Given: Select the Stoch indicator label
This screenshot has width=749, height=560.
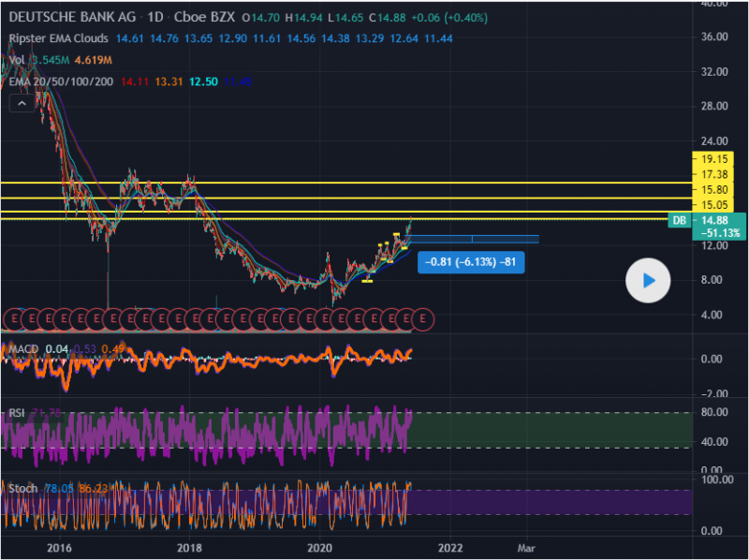Looking at the screenshot, I should 22,488.
